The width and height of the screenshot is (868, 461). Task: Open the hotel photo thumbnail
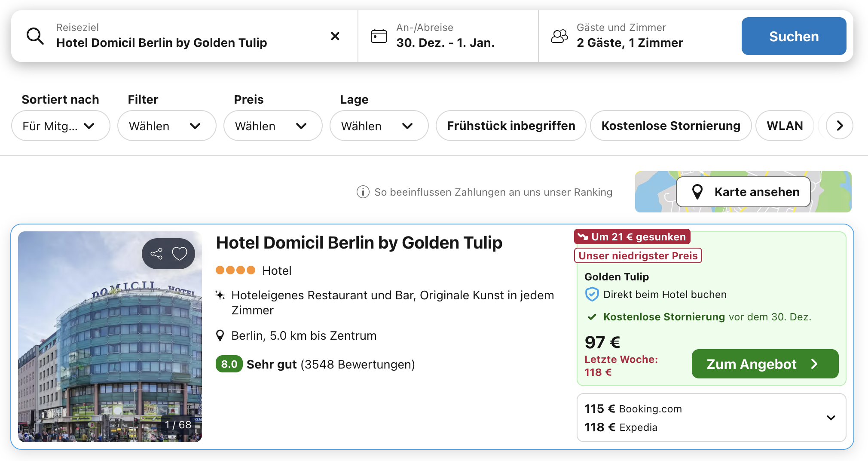click(110, 344)
